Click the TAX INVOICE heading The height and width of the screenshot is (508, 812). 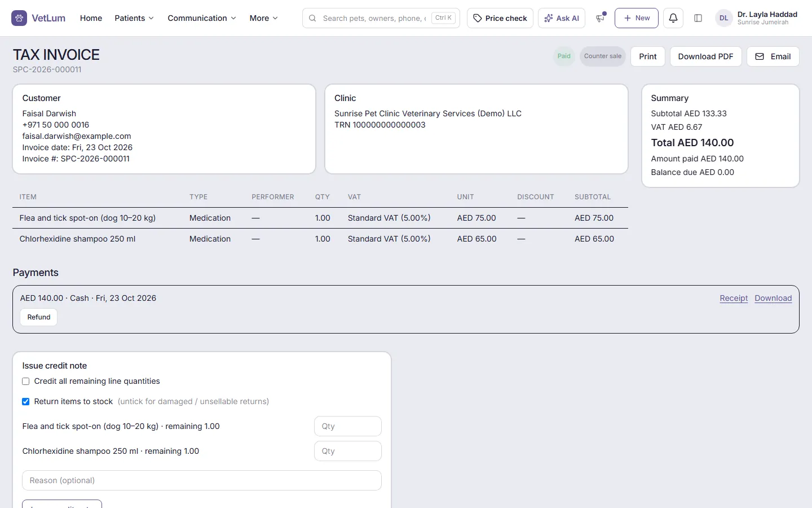[56, 55]
